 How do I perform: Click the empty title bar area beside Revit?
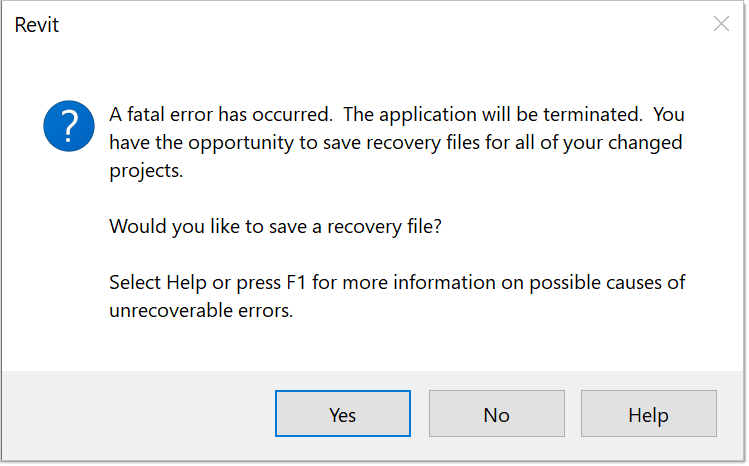point(380,25)
